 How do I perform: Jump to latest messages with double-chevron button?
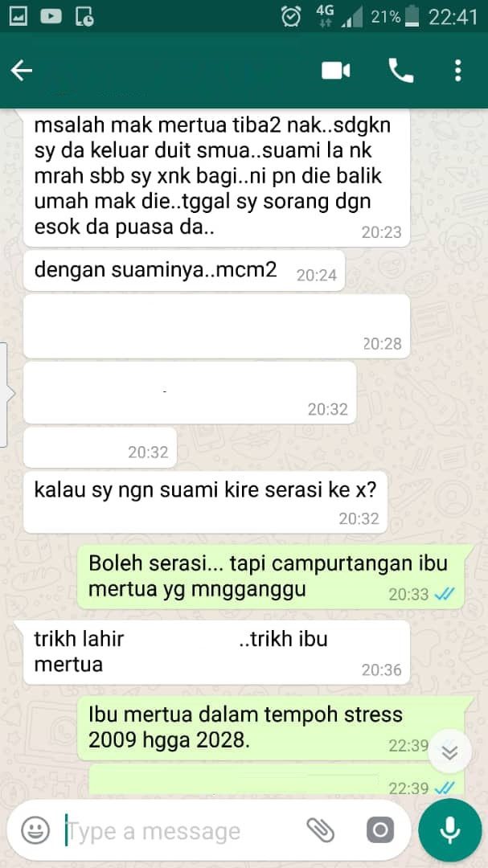(449, 751)
